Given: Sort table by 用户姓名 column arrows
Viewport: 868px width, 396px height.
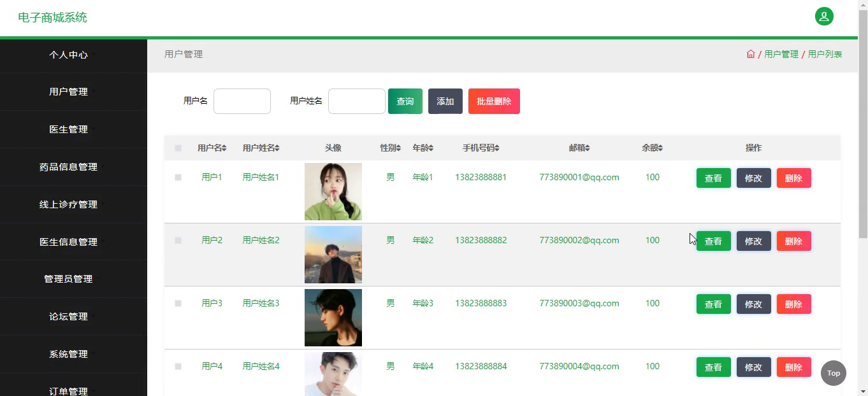Looking at the screenshot, I should click(x=277, y=148).
